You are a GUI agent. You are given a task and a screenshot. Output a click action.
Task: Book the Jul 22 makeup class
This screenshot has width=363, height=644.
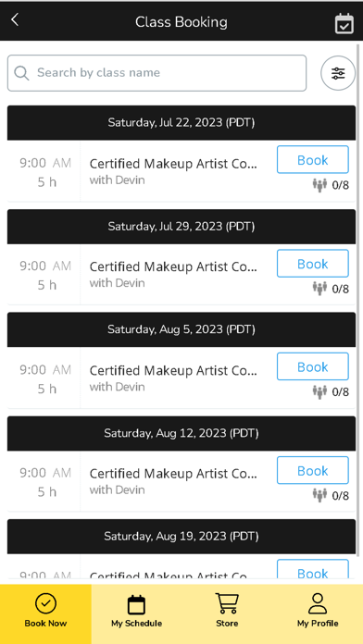pos(313,160)
